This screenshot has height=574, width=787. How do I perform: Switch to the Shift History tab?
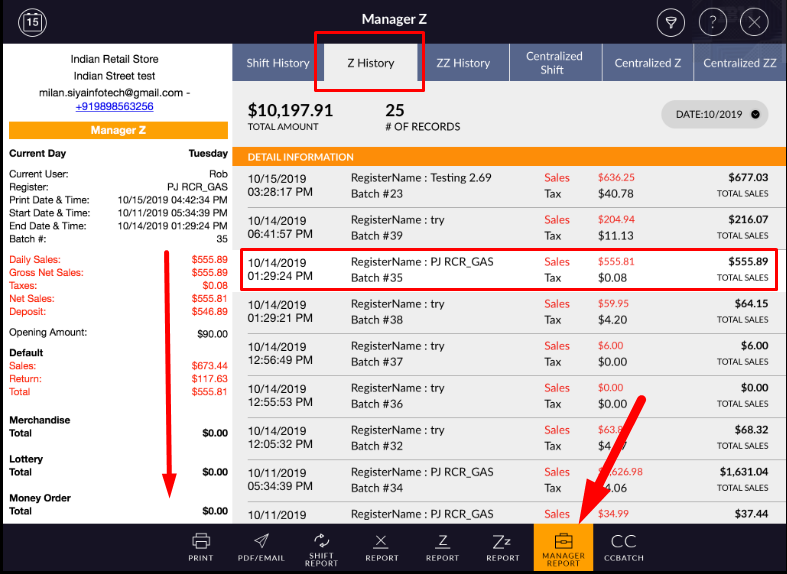point(278,63)
